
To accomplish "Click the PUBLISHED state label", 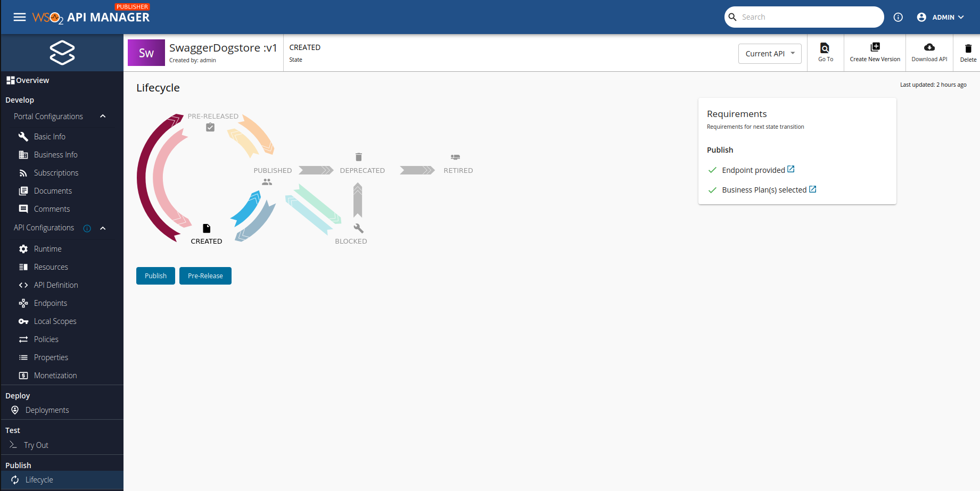I will click(273, 171).
